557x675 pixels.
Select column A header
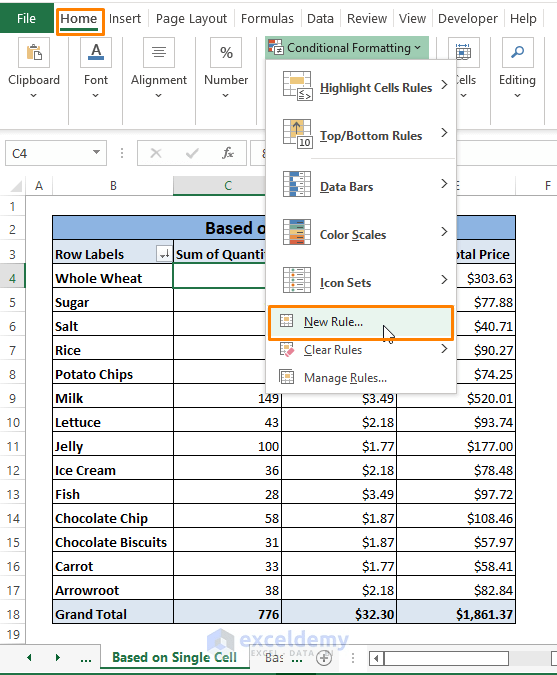pos(39,186)
